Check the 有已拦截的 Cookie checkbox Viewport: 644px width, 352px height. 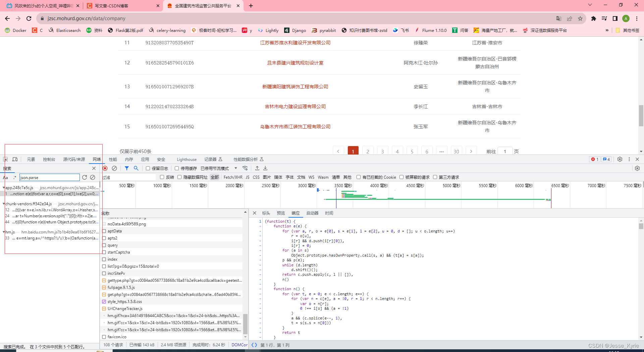(359, 177)
